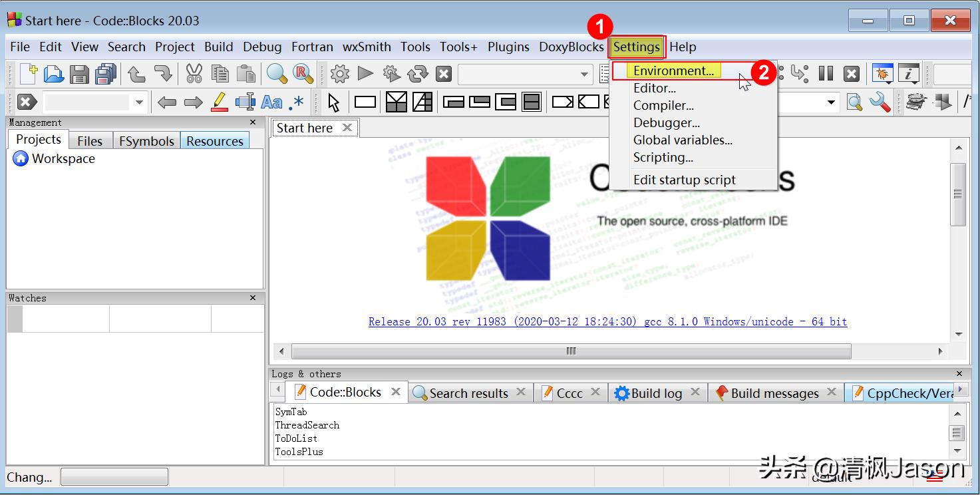The image size is (980, 495).
Task: Select Environment from the Settings menu
Action: click(x=675, y=71)
